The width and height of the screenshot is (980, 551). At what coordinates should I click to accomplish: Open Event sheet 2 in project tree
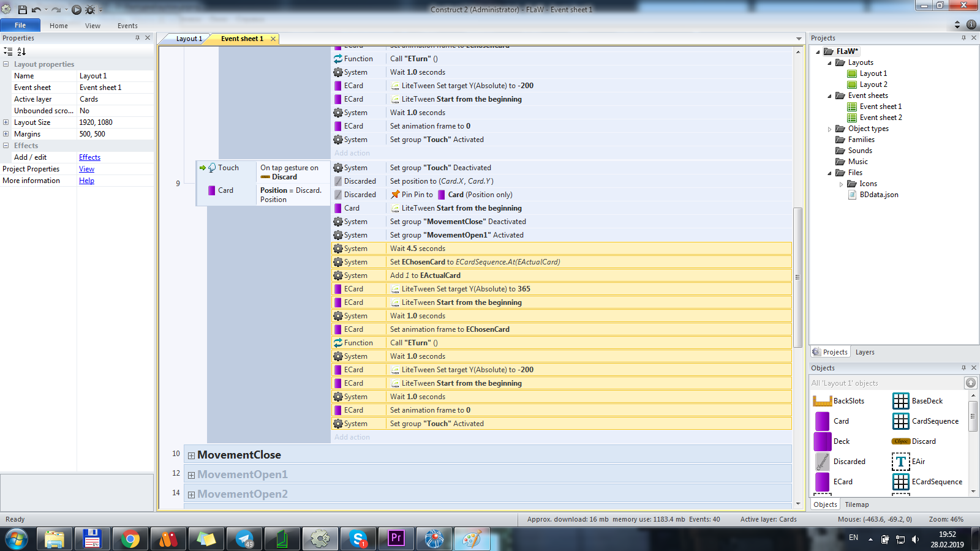[x=880, y=118]
